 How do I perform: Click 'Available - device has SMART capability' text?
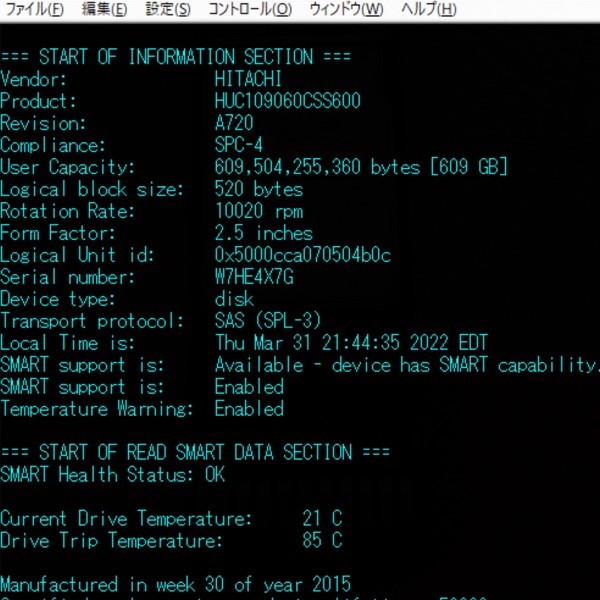tap(405, 365)
